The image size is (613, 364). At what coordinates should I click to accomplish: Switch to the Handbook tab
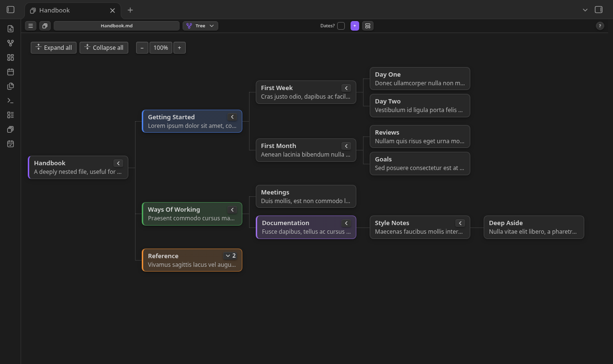pyautogui.click(x=72, y=10)
